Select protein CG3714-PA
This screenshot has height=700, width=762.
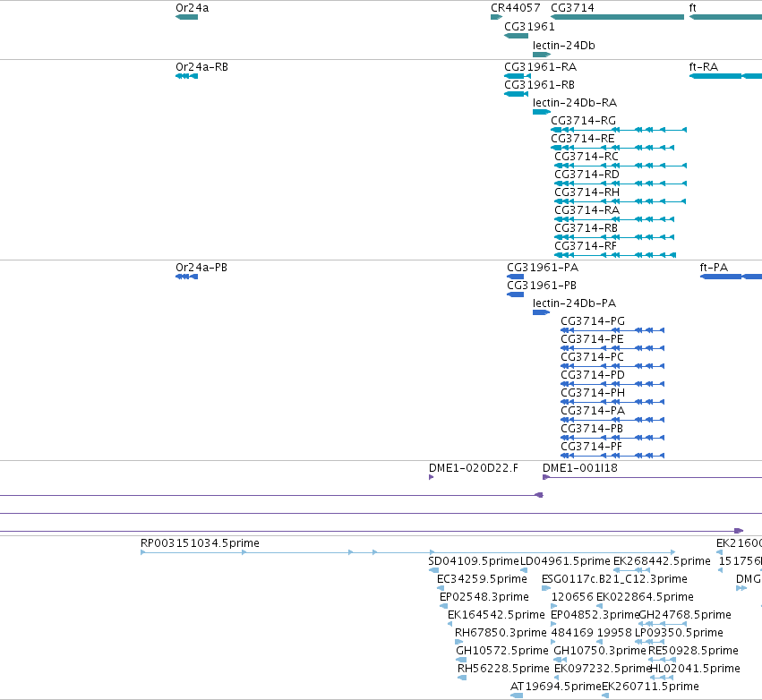coord(612,420)
